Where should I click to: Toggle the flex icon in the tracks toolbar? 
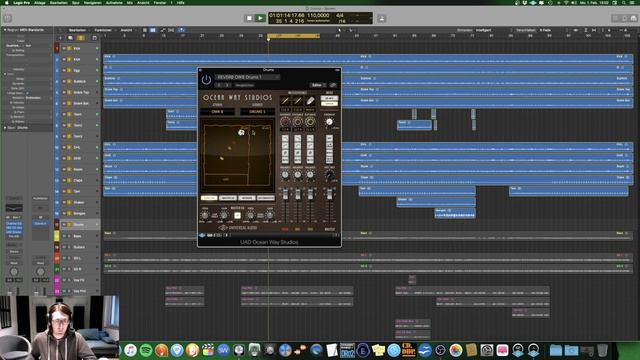(x=171, y=30)
